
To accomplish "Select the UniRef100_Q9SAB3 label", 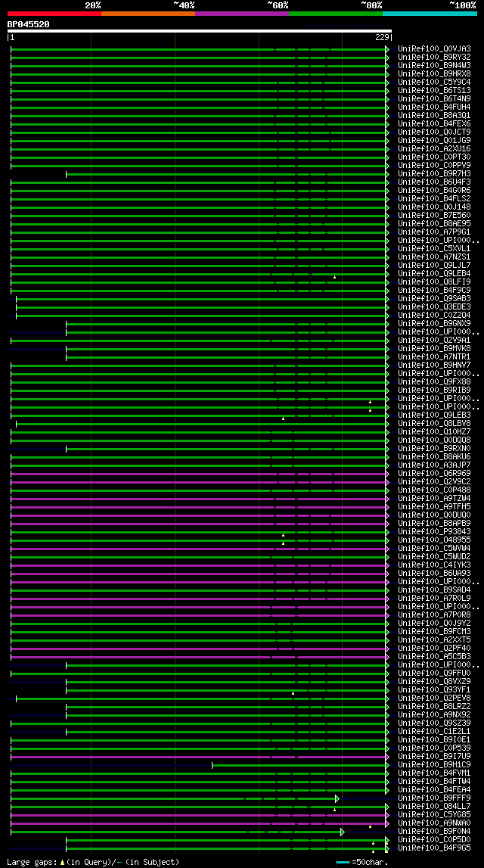I will 434,298.
